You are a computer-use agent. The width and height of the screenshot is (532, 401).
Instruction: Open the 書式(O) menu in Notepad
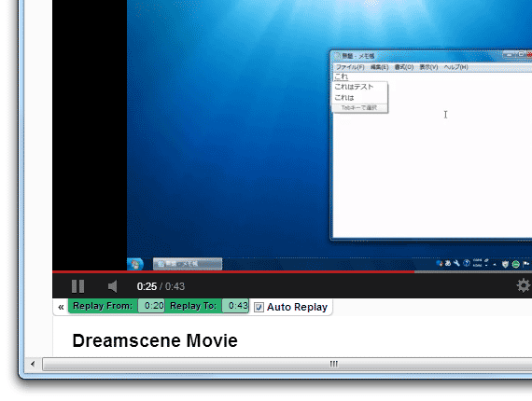click(x=404, y=67)
